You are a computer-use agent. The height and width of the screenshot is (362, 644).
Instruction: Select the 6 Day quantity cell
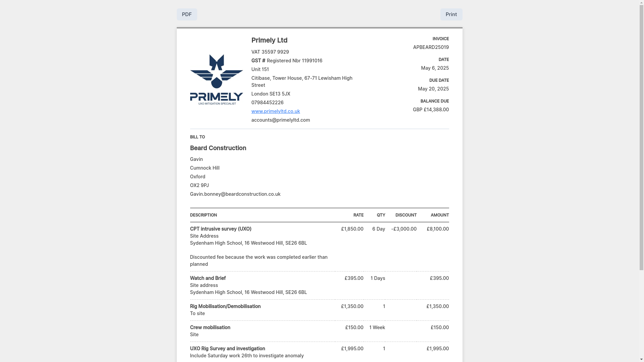click(x=379, y=229)
